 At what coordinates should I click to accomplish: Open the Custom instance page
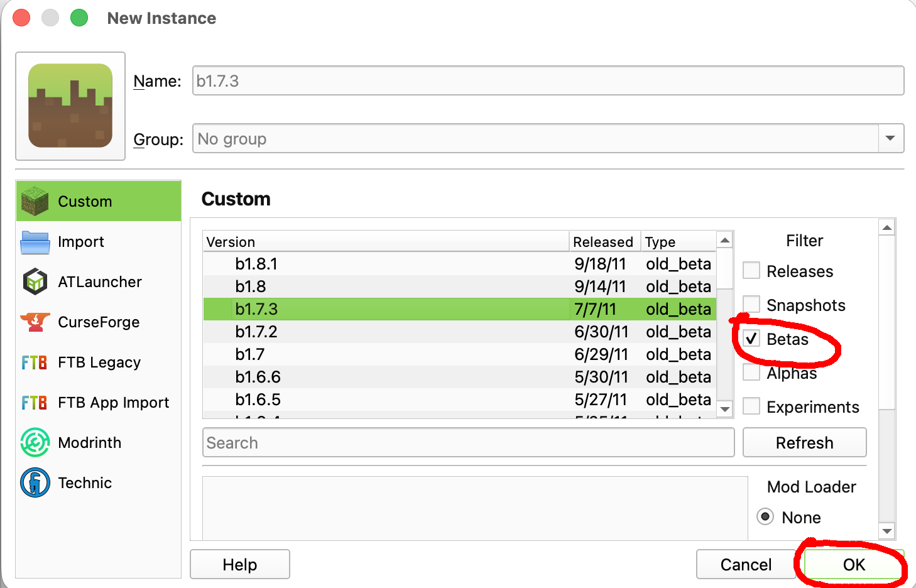point(99,201)
